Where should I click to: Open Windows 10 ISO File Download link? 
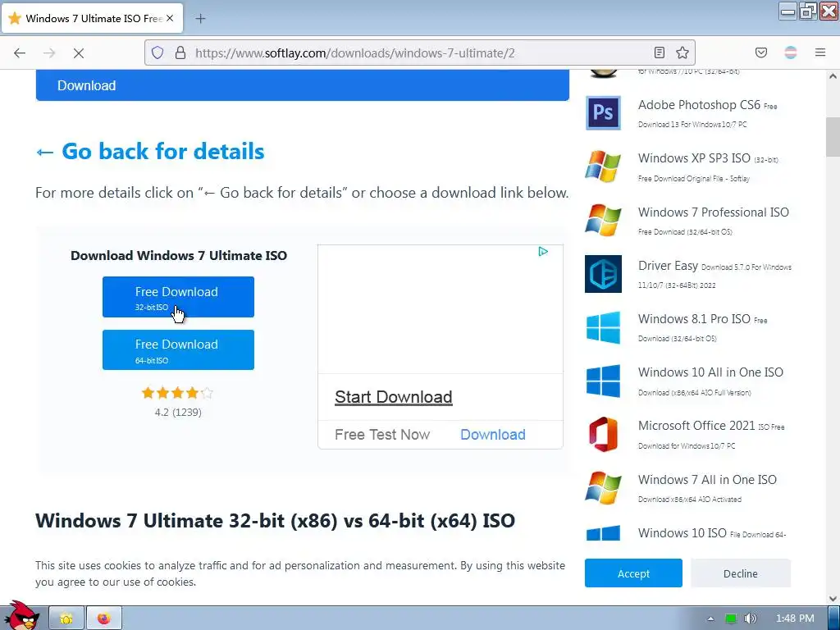click(x=712, y=533)
